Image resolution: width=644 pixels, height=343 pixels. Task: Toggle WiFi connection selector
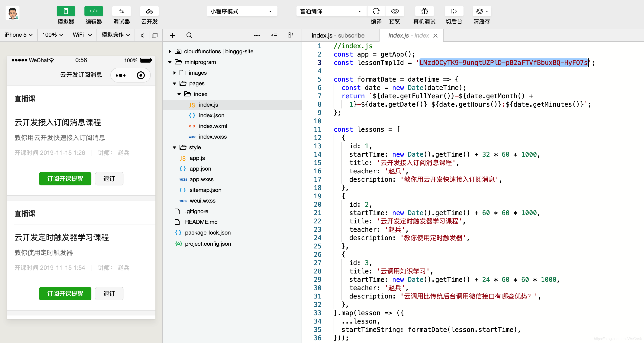click(82, 35)
